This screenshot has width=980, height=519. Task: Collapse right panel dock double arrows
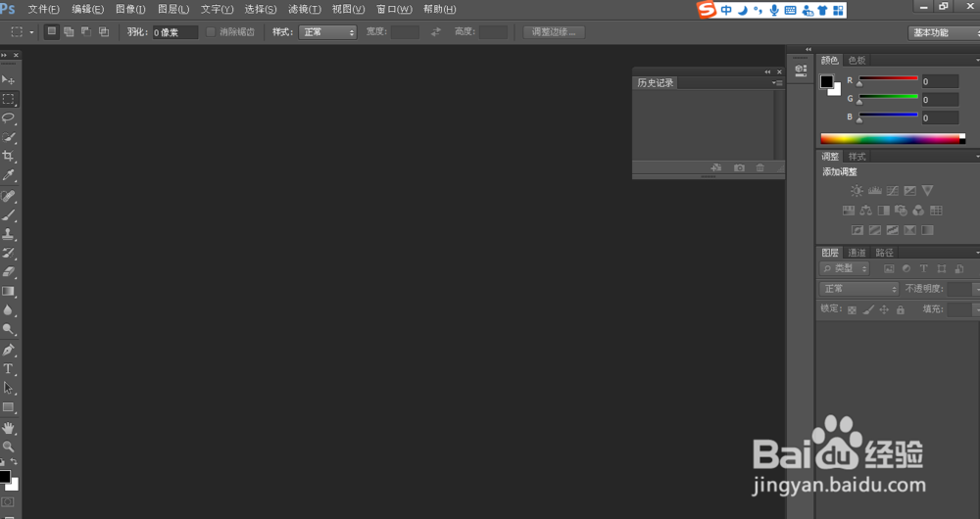(808, 49)
